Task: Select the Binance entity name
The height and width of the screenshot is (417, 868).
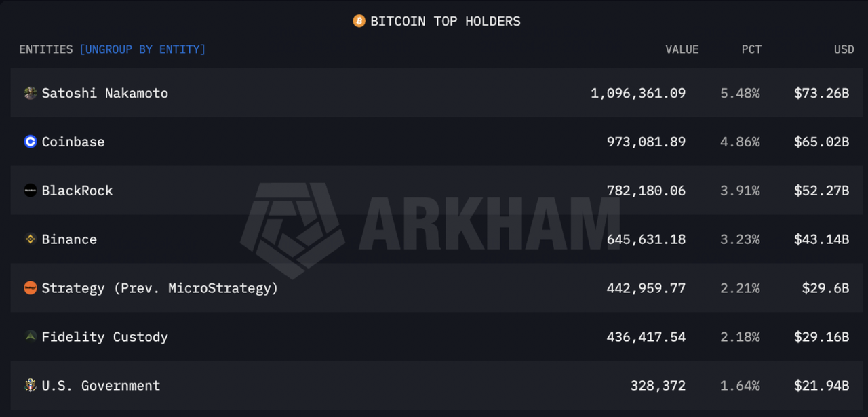Action: pos(69,239)
